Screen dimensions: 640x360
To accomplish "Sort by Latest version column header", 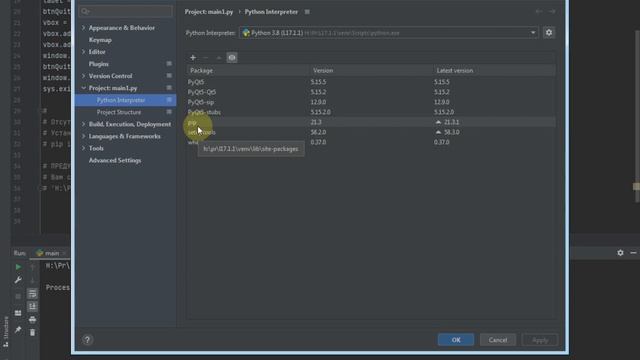I will coord(494,71).
